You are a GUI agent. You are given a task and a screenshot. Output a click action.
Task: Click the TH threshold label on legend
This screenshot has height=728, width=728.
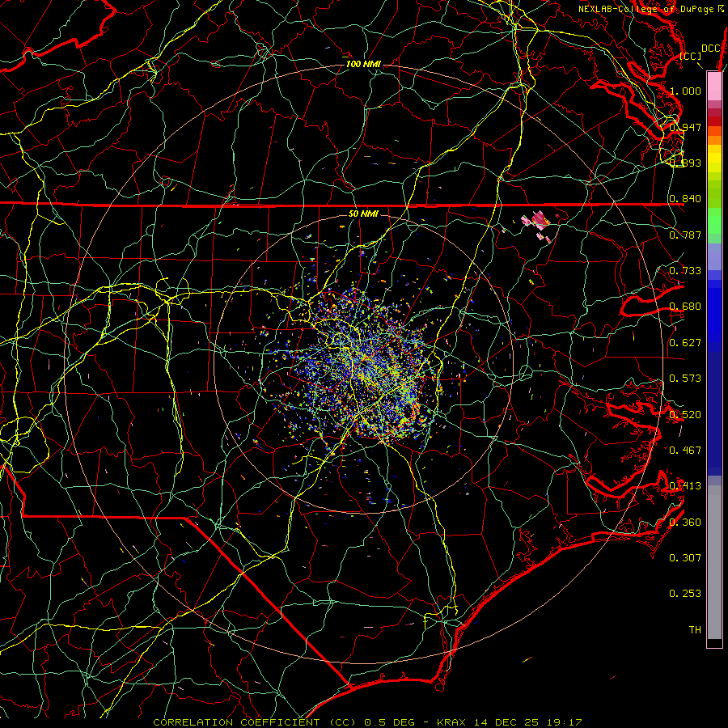(695, 629)
